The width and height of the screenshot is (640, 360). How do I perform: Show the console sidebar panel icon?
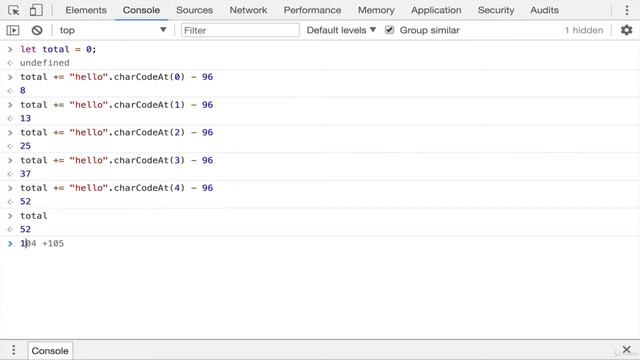point(13,30)
